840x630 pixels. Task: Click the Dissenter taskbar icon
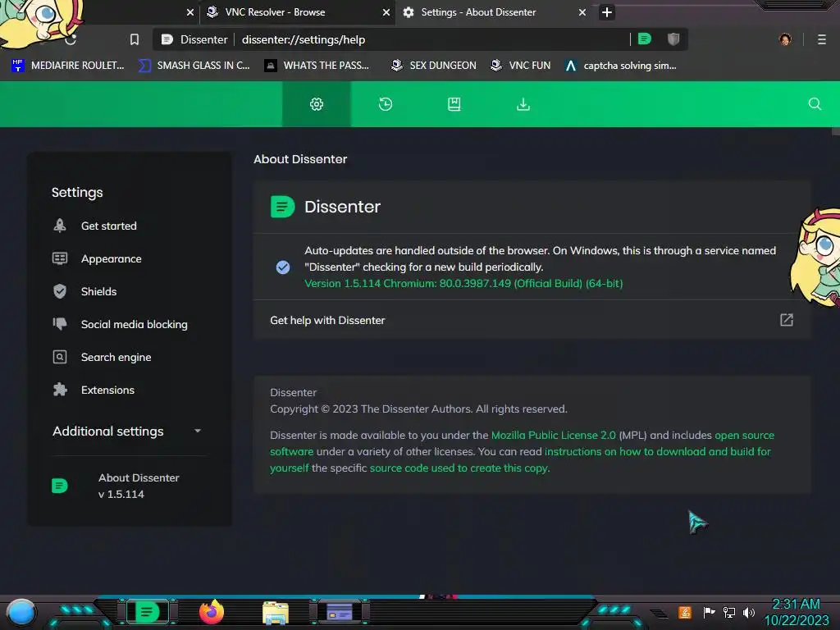click(147, 612)
